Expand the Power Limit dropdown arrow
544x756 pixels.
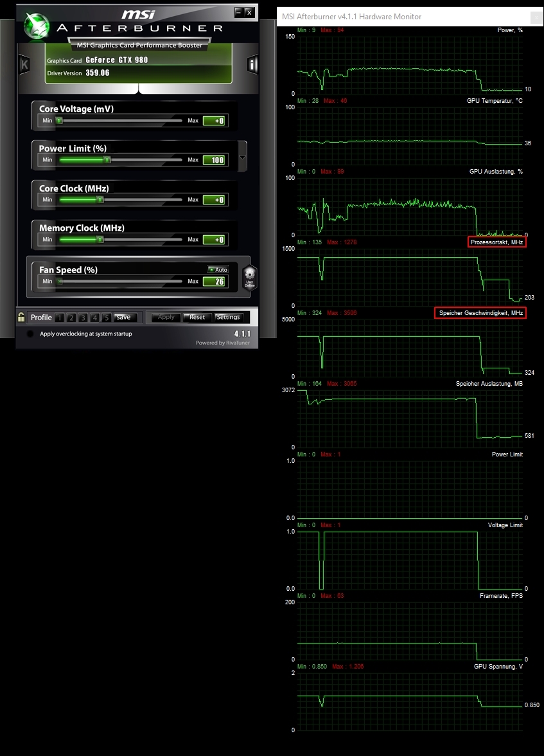tap(242, 157)
